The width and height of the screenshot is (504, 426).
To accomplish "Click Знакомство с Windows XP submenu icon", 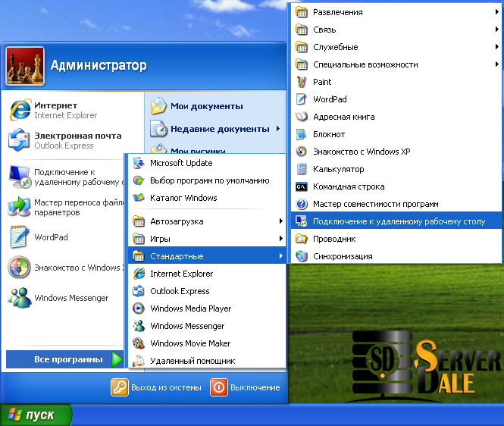I will pyautogui.click(x=302, y=152).
